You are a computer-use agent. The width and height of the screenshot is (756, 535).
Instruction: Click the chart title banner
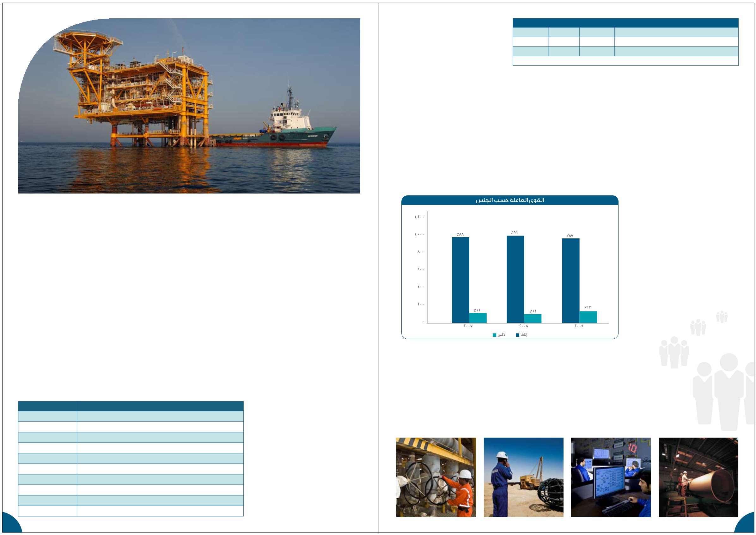510,200
